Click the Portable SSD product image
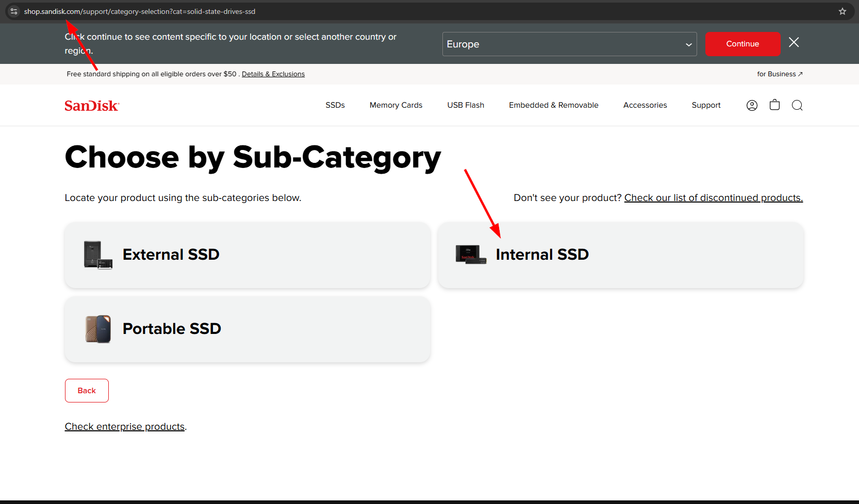859x504 pixels. 98,329
